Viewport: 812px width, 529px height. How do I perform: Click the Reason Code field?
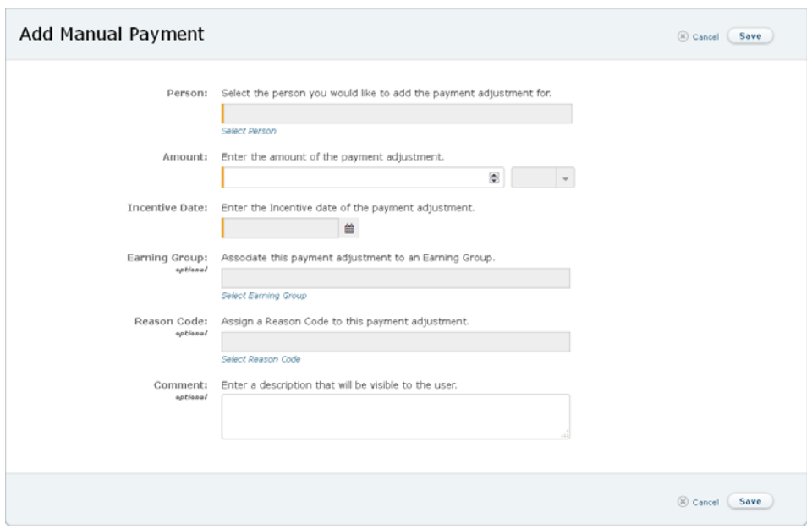[x=396, y=341]
